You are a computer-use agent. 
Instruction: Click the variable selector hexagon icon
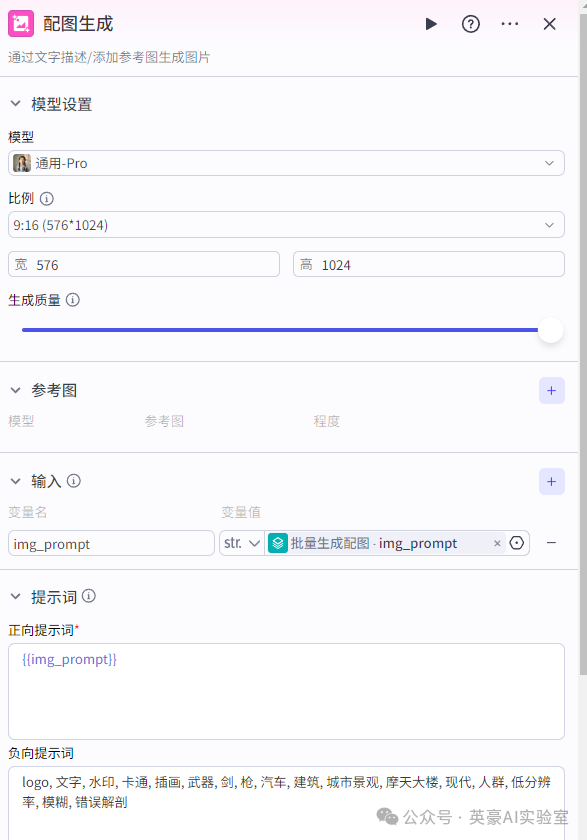tap(517, 543)
